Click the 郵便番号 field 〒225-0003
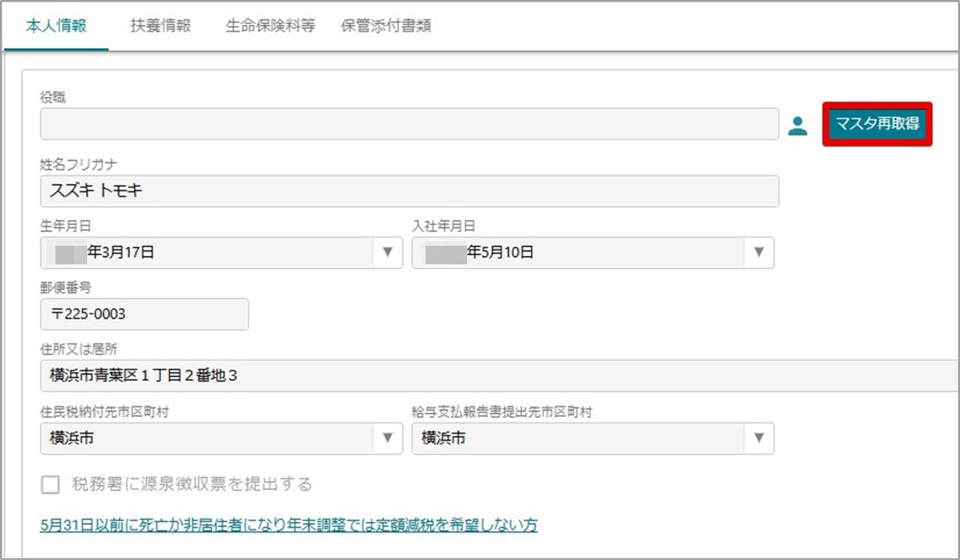Image resolution: width=960 pixels, height=560 pixels. pos(144,314)
